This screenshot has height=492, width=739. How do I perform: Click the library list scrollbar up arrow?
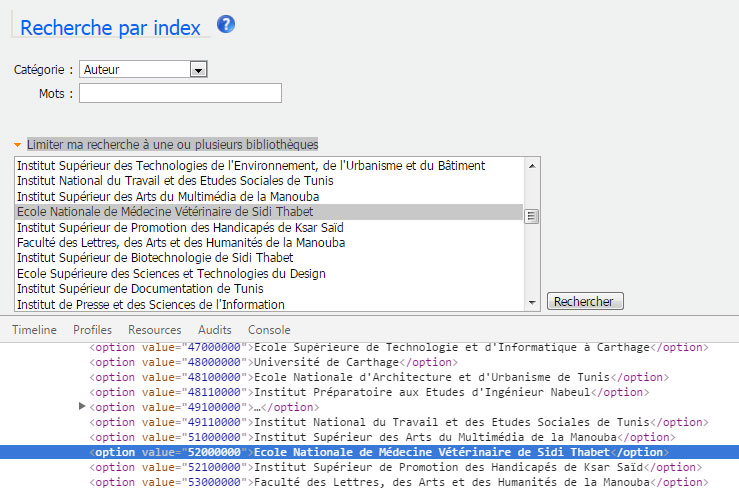click(532, 165)
